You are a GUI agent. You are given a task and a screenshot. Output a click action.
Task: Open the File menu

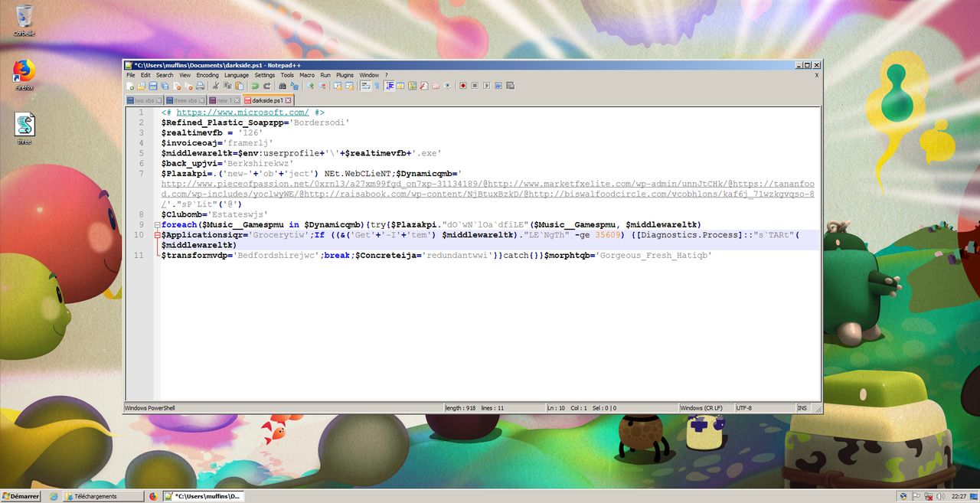(131, 75)
